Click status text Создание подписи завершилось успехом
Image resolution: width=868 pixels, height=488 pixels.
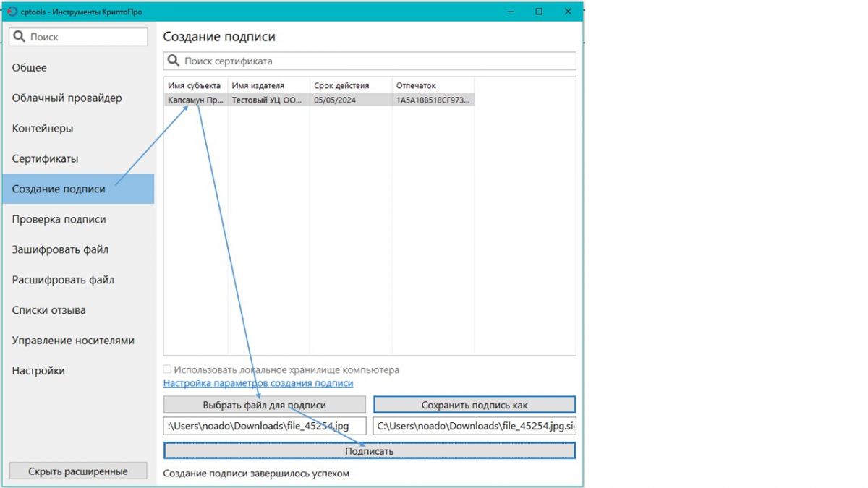pos(256,474)
